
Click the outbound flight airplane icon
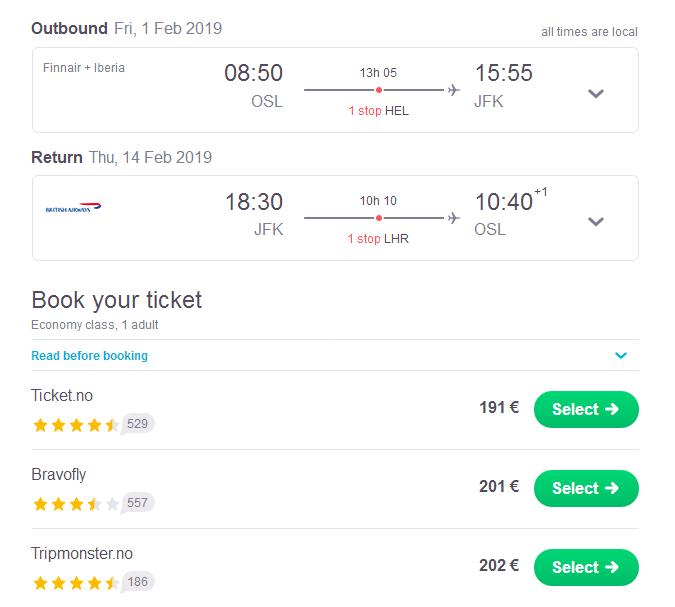point(453,90)
